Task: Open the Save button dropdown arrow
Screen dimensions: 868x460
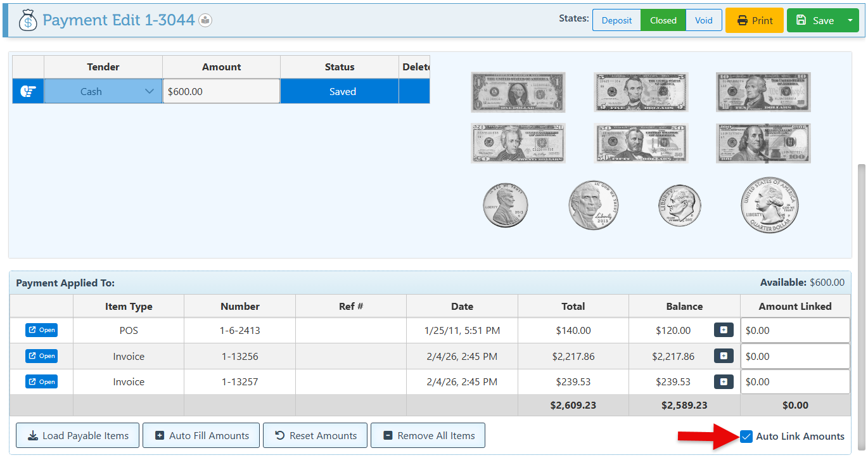Action: [850, 20]
